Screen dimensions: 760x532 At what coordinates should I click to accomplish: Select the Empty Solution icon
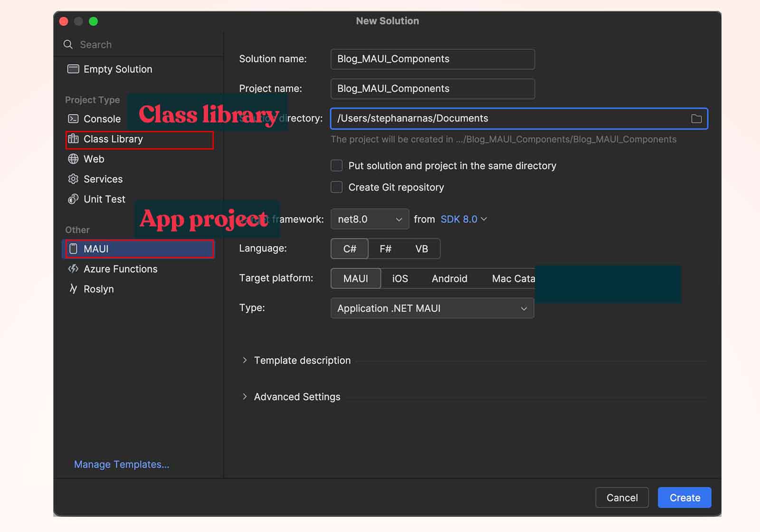73,69
